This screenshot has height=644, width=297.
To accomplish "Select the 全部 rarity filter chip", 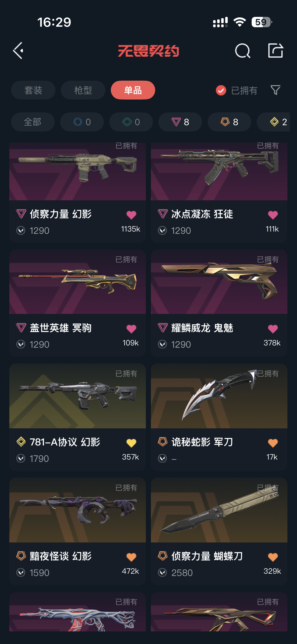I will coord(33,122).
